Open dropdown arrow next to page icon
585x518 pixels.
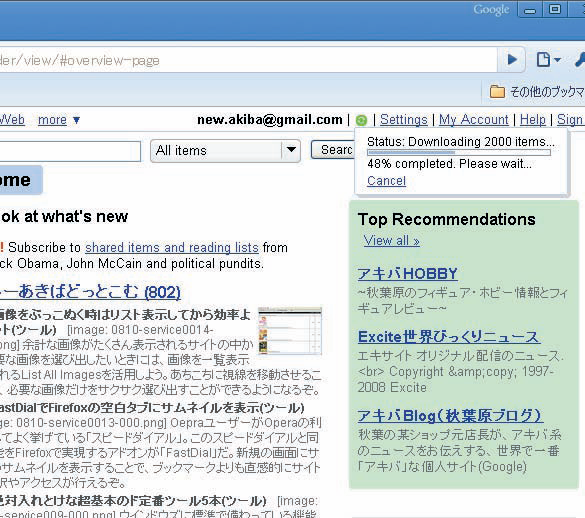point(557,60)
